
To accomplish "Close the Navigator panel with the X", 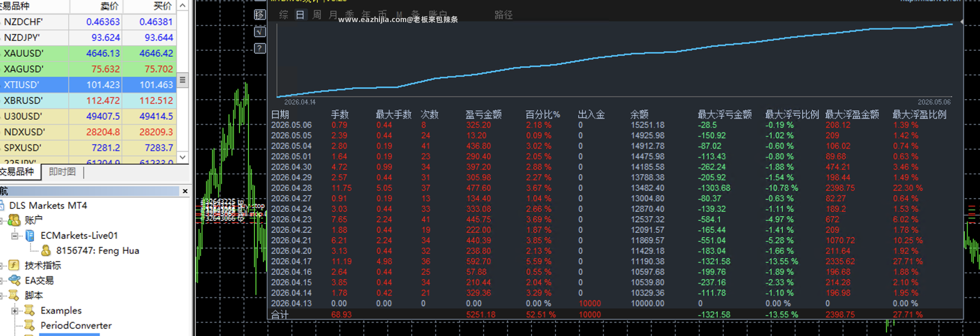I will (185, 191).
